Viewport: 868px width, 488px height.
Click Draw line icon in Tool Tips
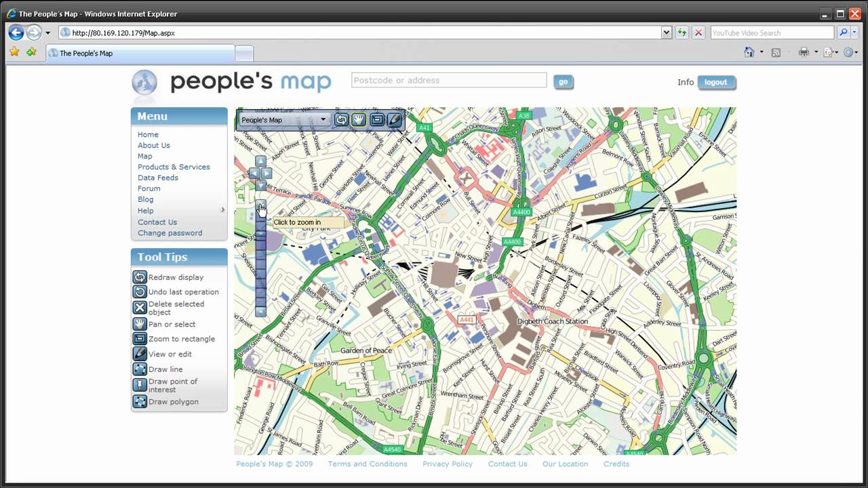[140, 369]
